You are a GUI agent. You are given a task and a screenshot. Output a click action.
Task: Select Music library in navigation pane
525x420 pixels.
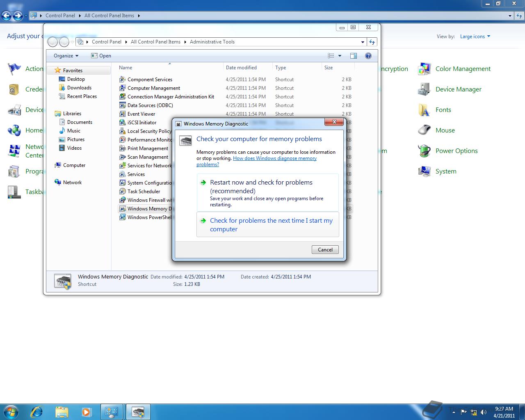click(70, 131)
